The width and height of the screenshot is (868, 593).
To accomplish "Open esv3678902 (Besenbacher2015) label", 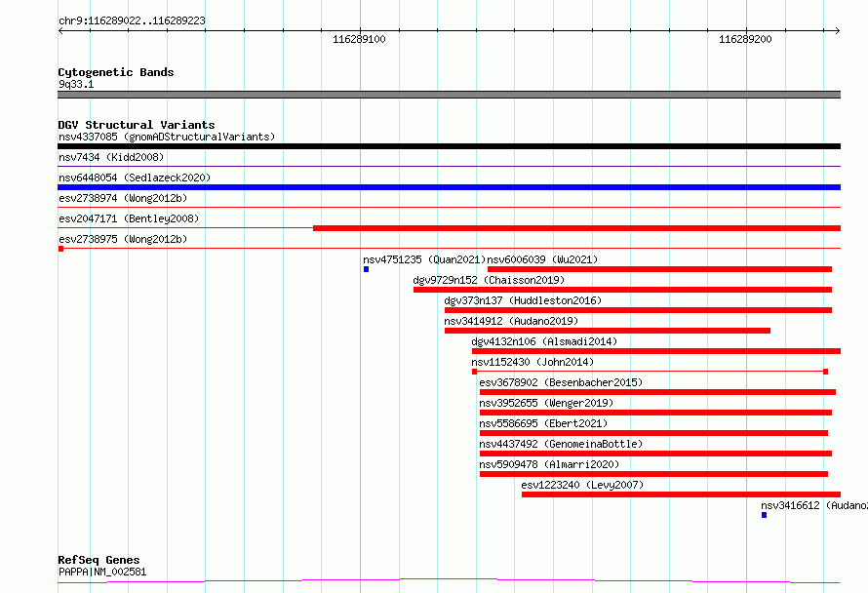I will pyautogui.click(x=561, y=382).
